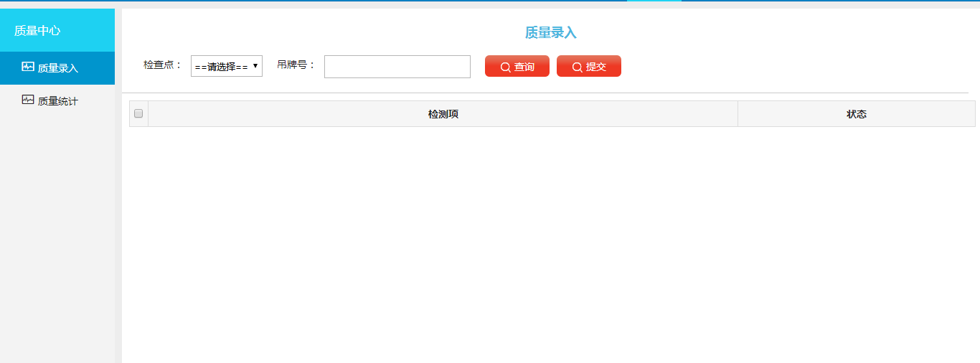980x363 pixels.
Task: Click the 质量录入 page title
Action: coord(551,32)
